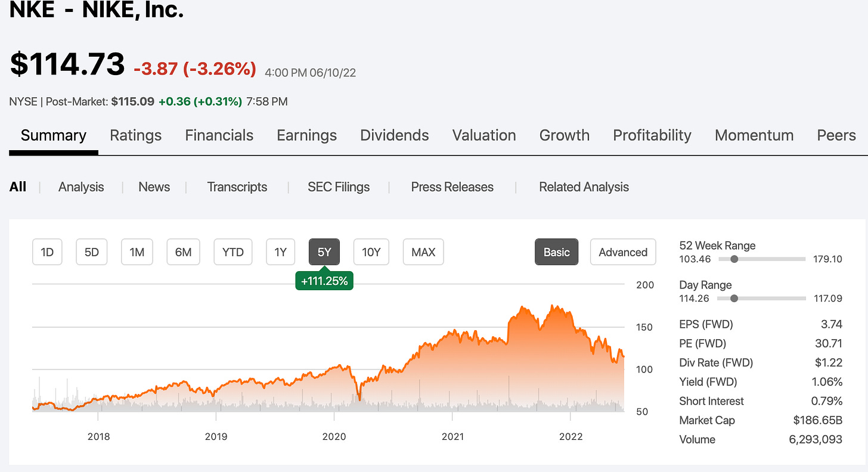This screenshot has height=472, width=868.
Task: Open the Dividends tab
Action: (x=394, y=136)
